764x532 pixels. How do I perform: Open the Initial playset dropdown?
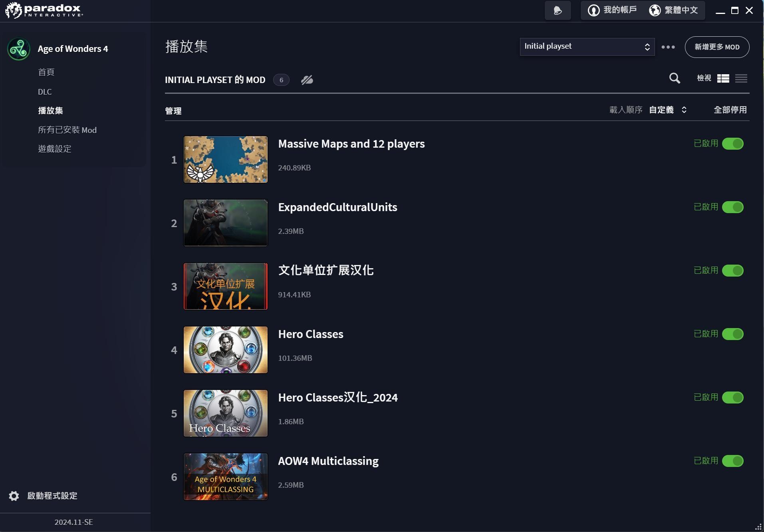(x=587, y=47)
